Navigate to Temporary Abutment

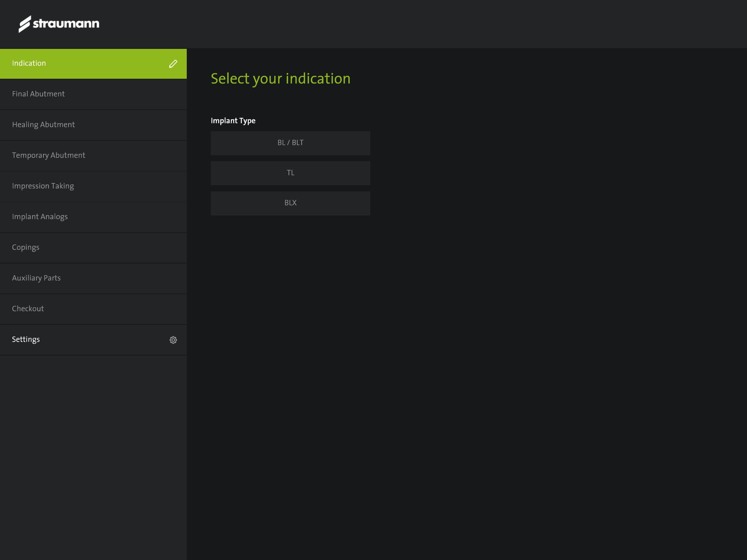49,155
